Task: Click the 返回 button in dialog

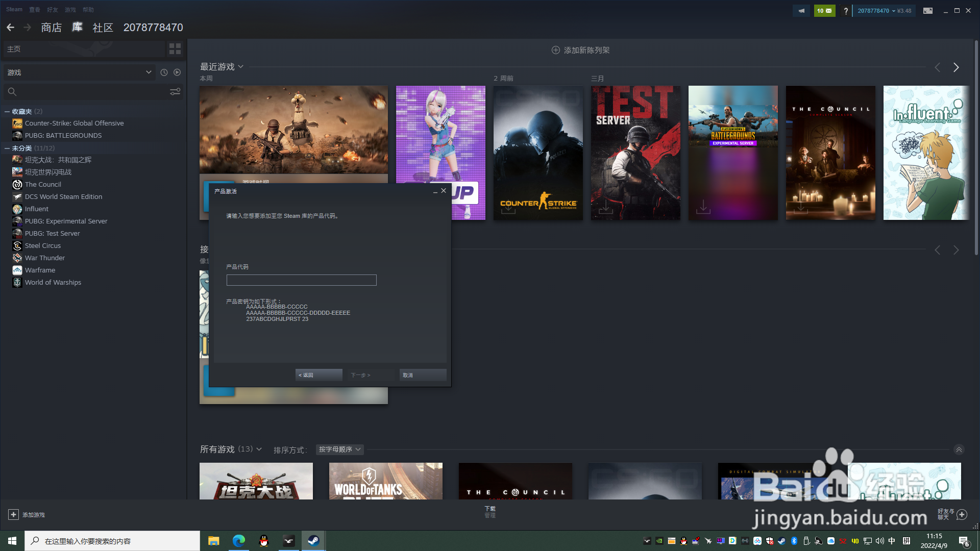Action: 318,375
